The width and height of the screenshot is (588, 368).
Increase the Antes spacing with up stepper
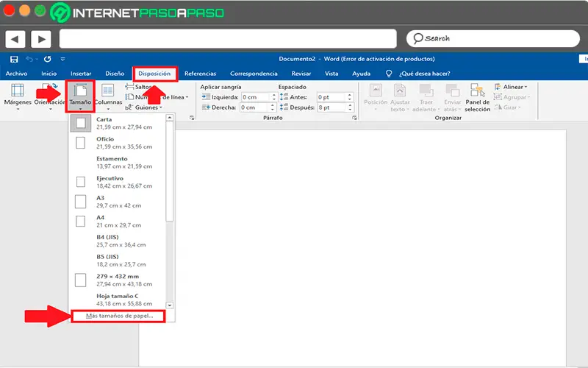pos(350,95)
